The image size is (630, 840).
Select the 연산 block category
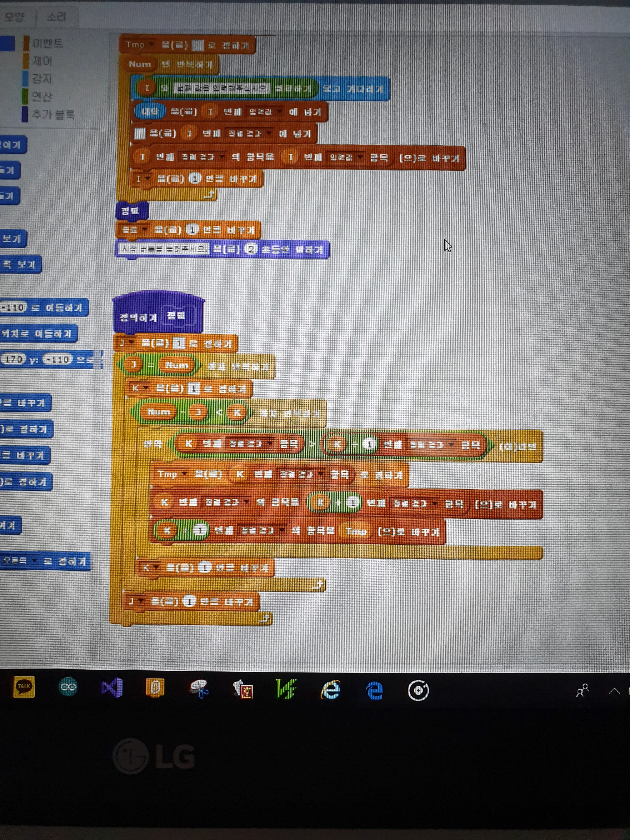pyautogui.click(x=42, y=96)
